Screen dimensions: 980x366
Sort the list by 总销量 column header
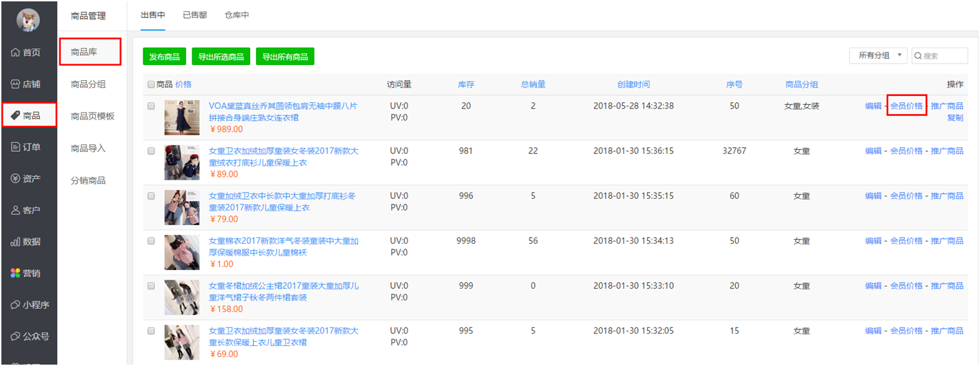[532, 84]
